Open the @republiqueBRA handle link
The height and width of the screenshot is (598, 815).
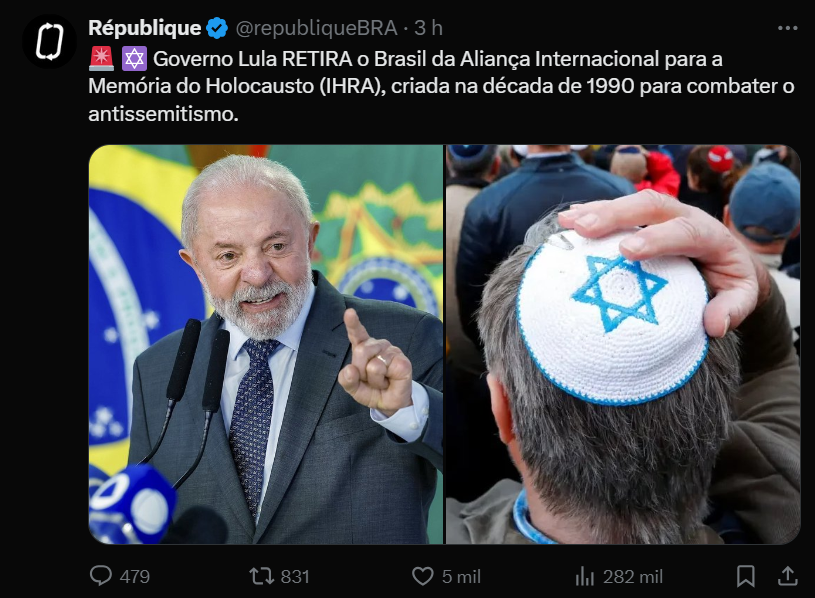click(316, 28)
